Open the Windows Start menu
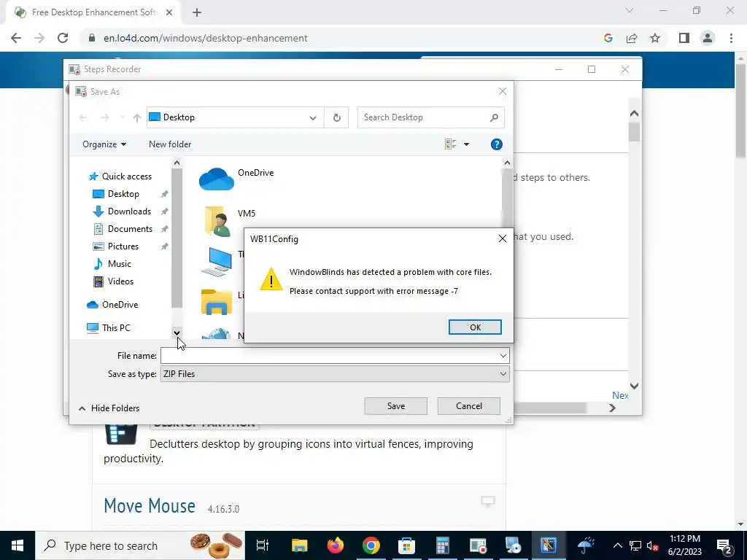 pos(18,545)
